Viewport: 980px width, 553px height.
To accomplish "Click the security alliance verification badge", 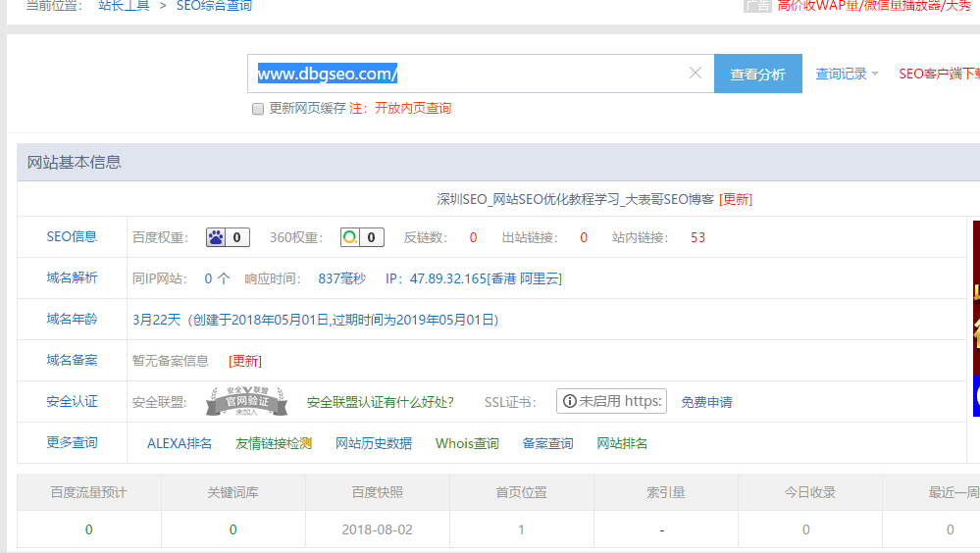I will (x=247, y=401).
